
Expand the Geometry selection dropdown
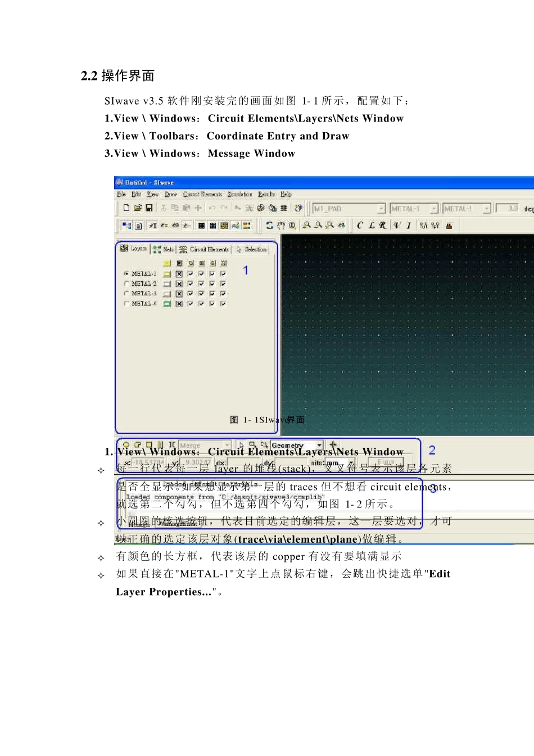coord(319,445)
